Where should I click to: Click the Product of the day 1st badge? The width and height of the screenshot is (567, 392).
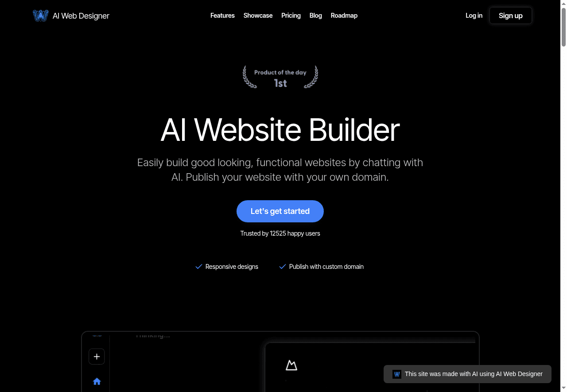(x=280, y=77)
